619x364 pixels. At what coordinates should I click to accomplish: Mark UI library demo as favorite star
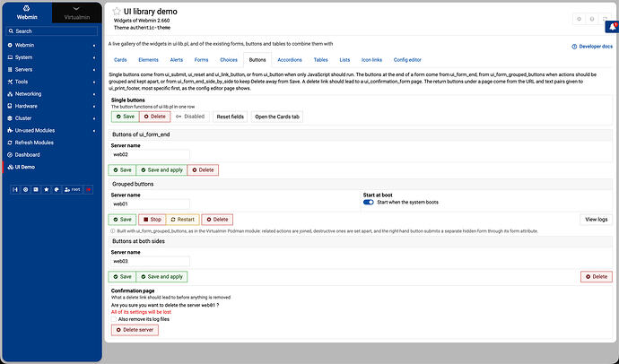[x=117, y=12]
